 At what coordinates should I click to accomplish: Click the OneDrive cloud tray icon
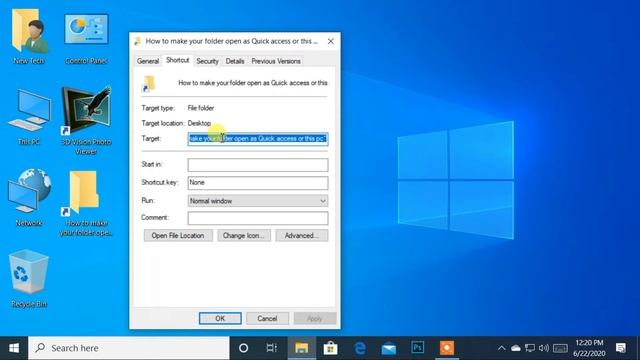516,348
